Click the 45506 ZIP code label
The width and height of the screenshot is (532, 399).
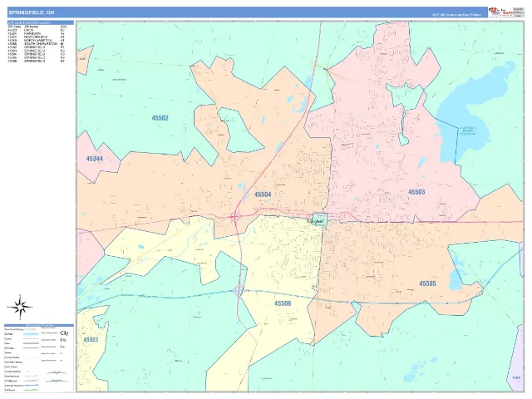pyautogui.click(x=283, y=303)
